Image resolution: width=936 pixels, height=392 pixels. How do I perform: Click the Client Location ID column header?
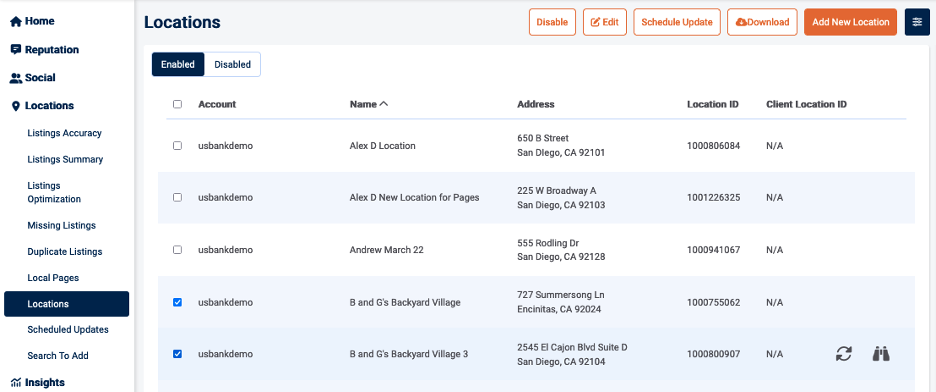pyautogui.click(x=806, y=104)
